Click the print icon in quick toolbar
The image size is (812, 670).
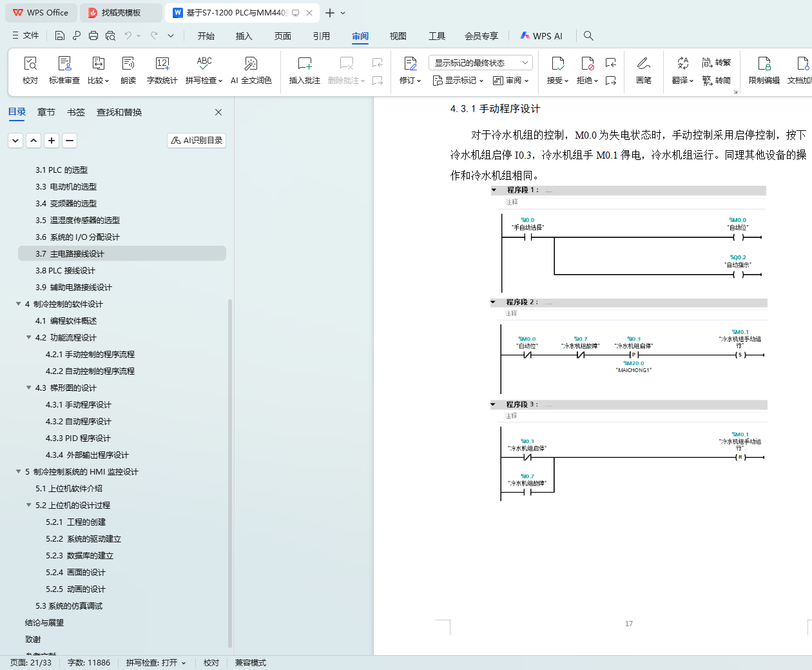coord(93,35)
